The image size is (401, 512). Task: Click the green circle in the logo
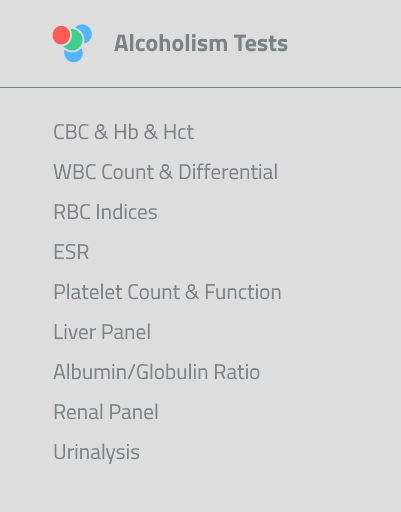coord(73,40)
